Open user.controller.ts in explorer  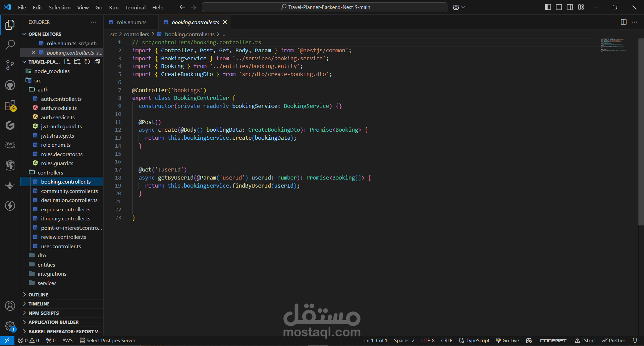[x=62, y=246]
